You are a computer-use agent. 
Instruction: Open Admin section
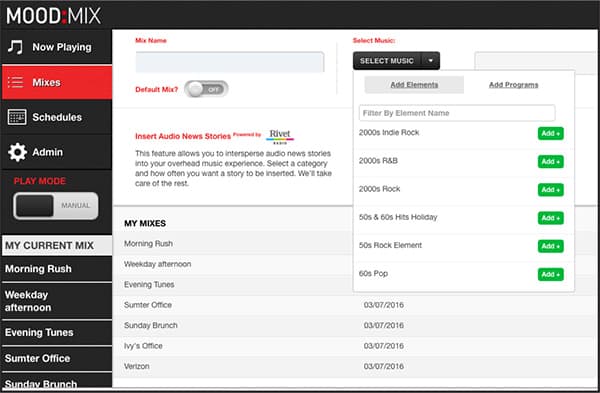click(57, 152)
